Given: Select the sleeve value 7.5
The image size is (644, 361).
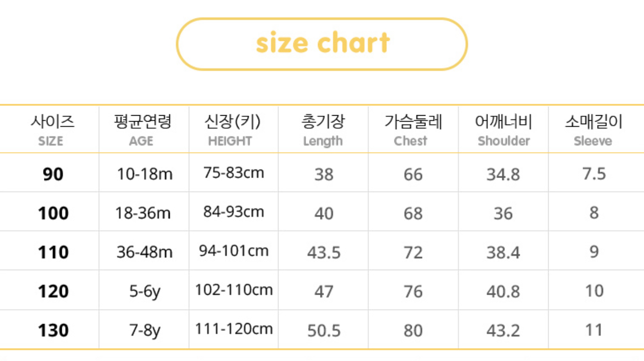Looking at the screenshot, I should (594, 174).
